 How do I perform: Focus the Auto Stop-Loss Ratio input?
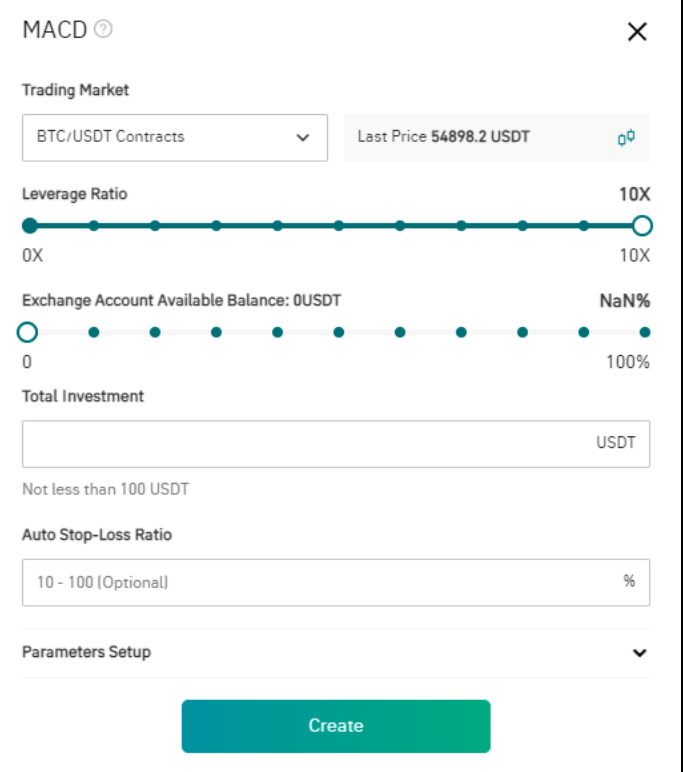click(336, 582)
